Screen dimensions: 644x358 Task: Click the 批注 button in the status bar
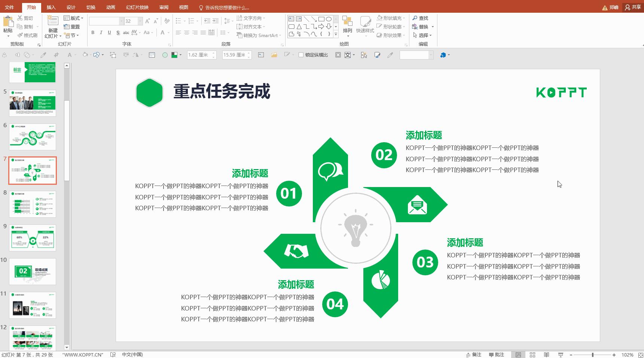pyautogui.click(x=496, y=354)
